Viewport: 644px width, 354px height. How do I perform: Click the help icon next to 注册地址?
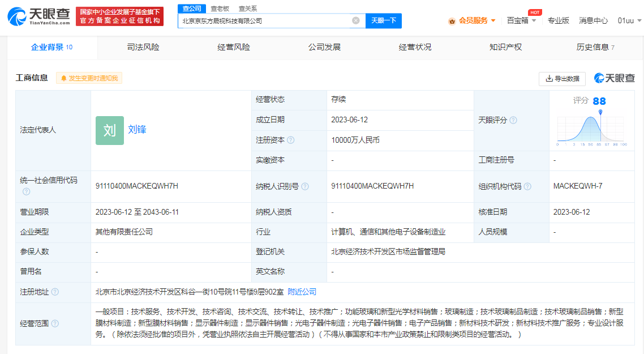55,292
